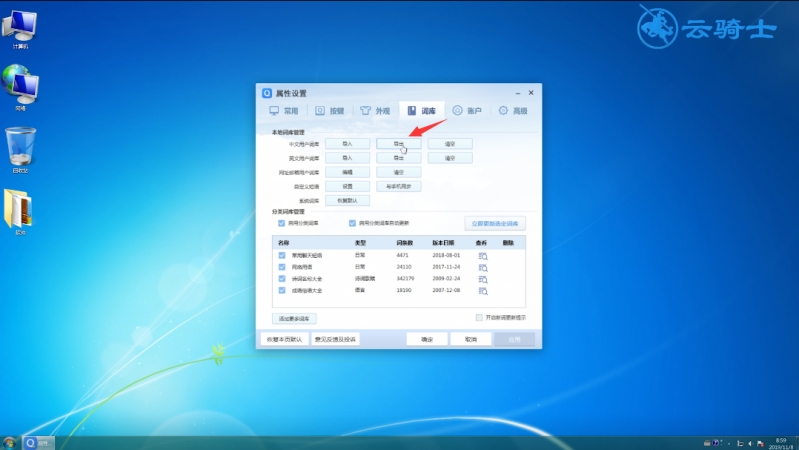Minimize the 属性设置 dialog
Image resolution: width=799 pixels, height=450 pixels.
[518, 93]
